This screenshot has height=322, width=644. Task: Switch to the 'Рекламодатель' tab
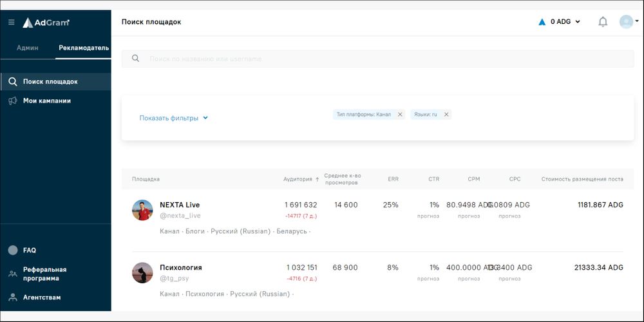tap(84, 48)
